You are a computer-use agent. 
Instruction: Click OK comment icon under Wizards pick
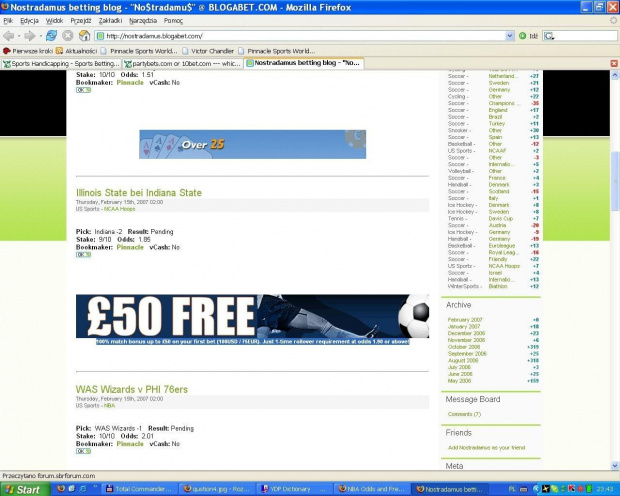tap(83, 451)
